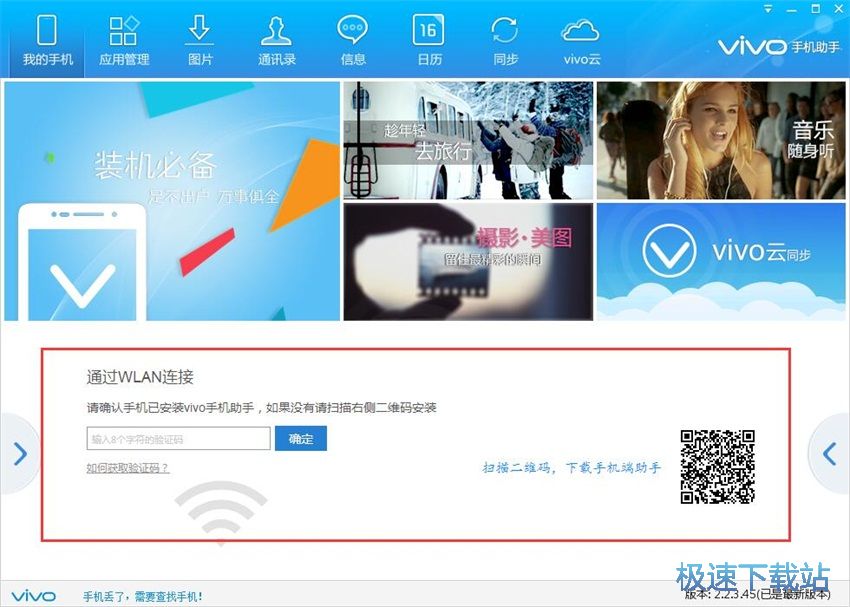Open the 如何获取验证码 help link

(x=128, y=468)
